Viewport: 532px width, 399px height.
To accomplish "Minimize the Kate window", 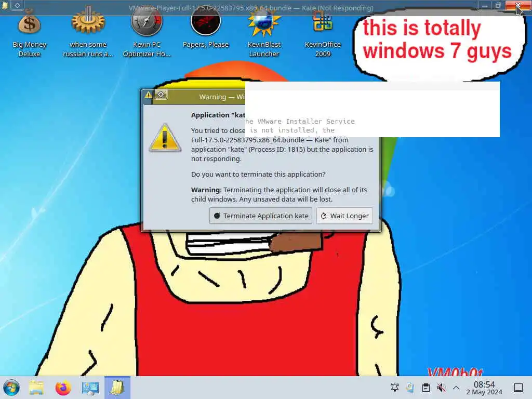I will (485, 5).
